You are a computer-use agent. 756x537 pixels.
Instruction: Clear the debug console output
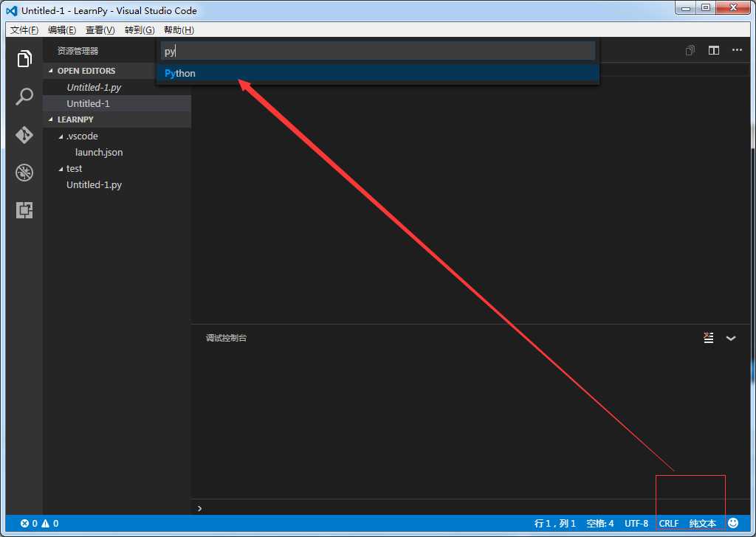(708, 338)
